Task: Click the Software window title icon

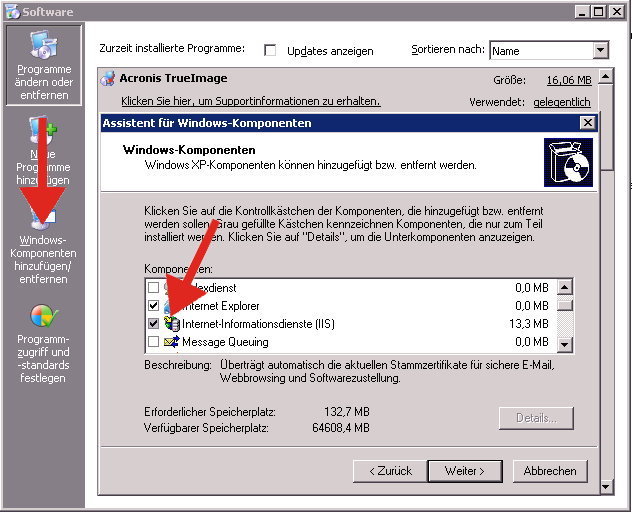Action: coord(11,10)
